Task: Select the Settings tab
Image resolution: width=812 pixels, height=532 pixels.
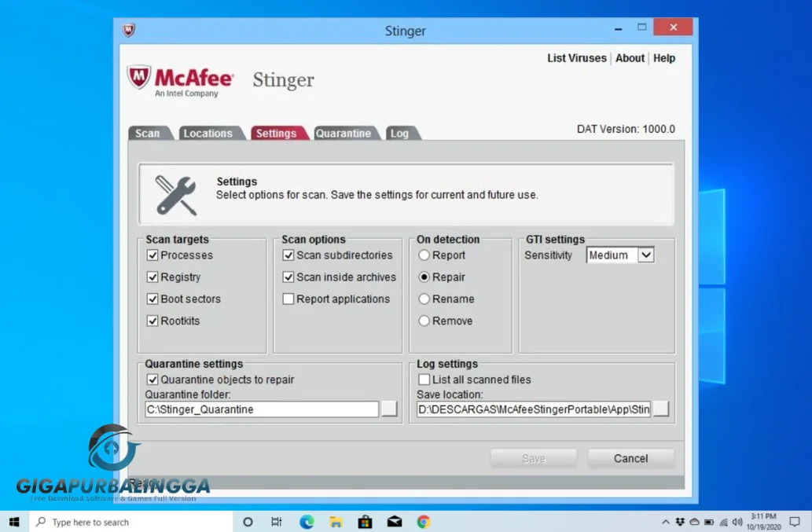Action: tap(277, 133)
